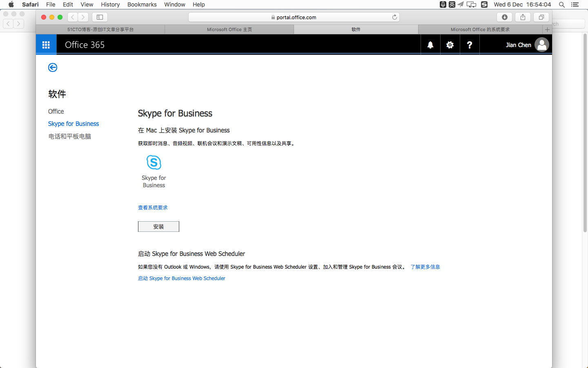Viewport: 588px width, 368px height.
Task: Open the Edit menu
Action: pos(68,4)
